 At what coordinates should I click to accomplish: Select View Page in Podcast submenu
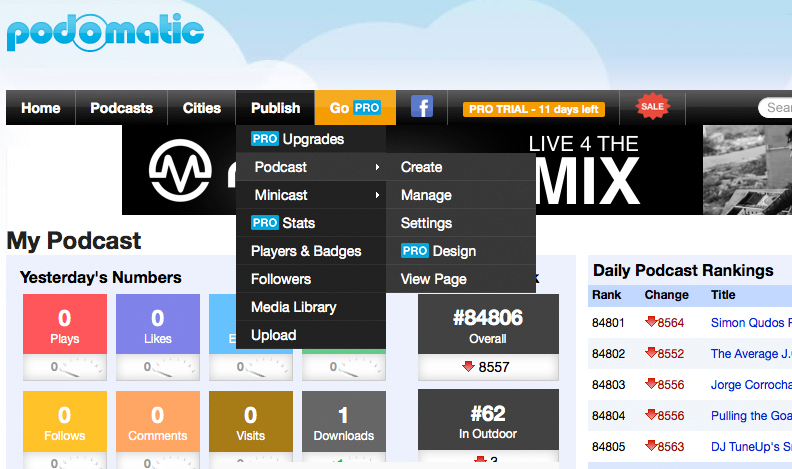[461, 279]
